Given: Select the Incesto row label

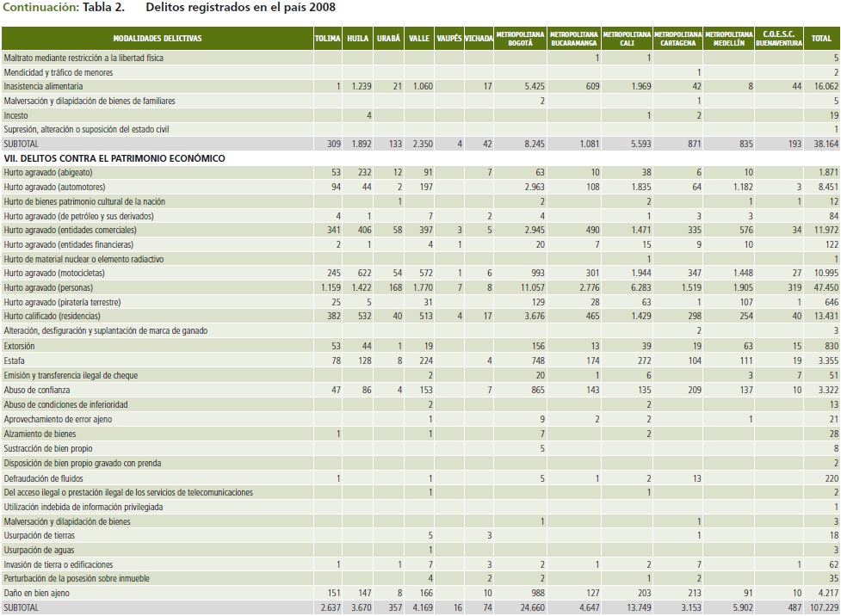Looking at the screenshot, I should 15,115.
